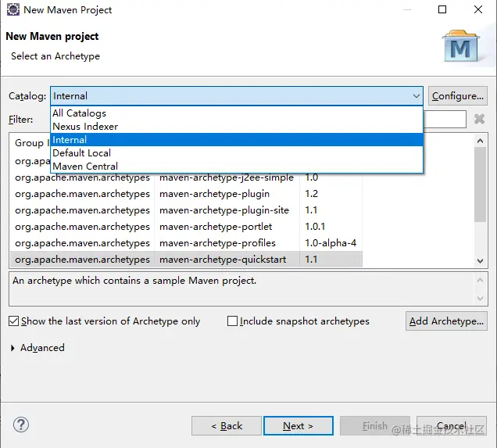This screenshot has height=448, width=497.
Task: Click description box up scroll arrow
Action: (481, 280)
